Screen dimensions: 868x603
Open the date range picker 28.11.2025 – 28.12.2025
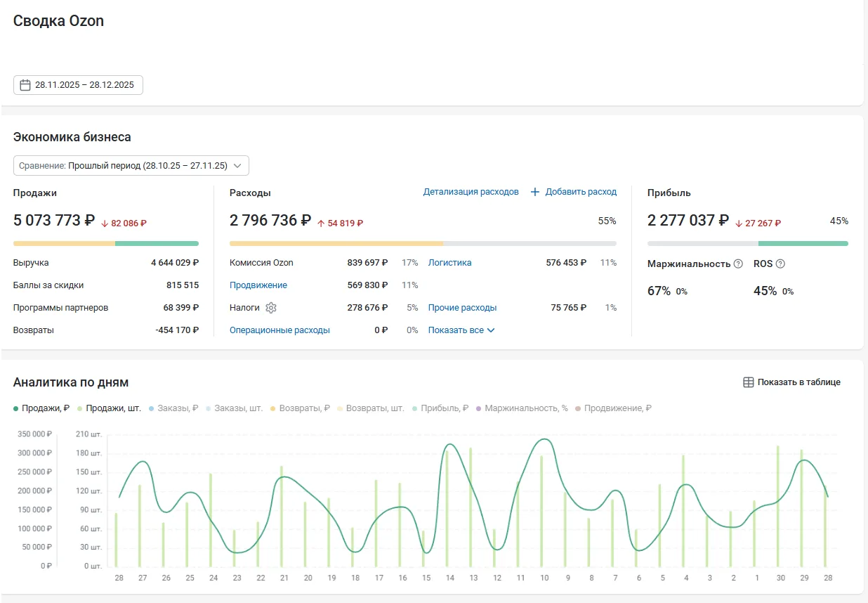(x=78, y=85)
